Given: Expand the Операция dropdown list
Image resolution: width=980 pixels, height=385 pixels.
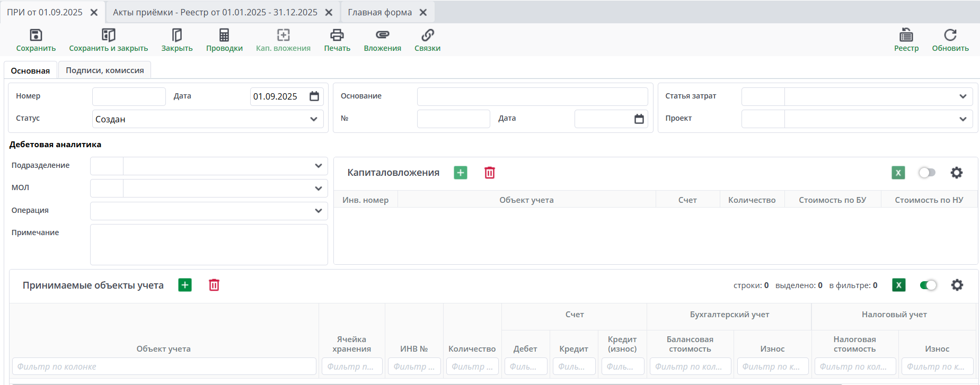Looking at the screenshot, I should [318, 211].
